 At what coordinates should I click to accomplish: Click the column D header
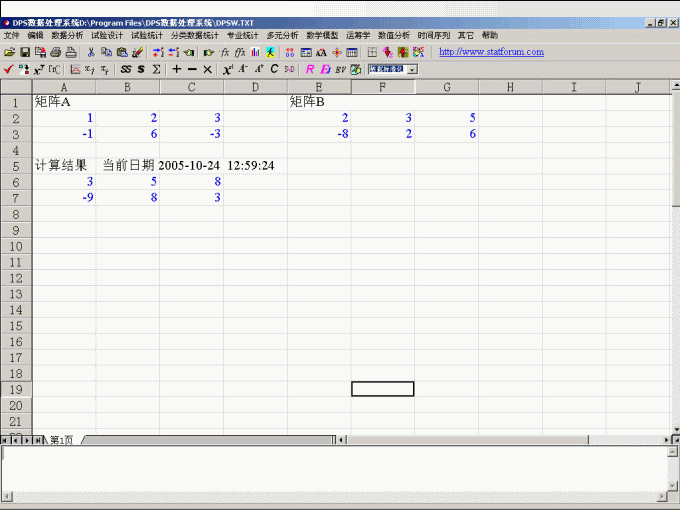[255, 87]
